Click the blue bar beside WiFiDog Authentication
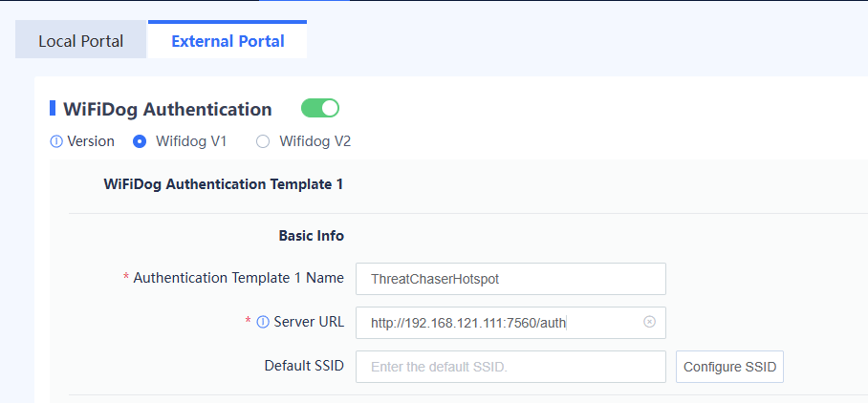868x403 pixels. (53, 108)
